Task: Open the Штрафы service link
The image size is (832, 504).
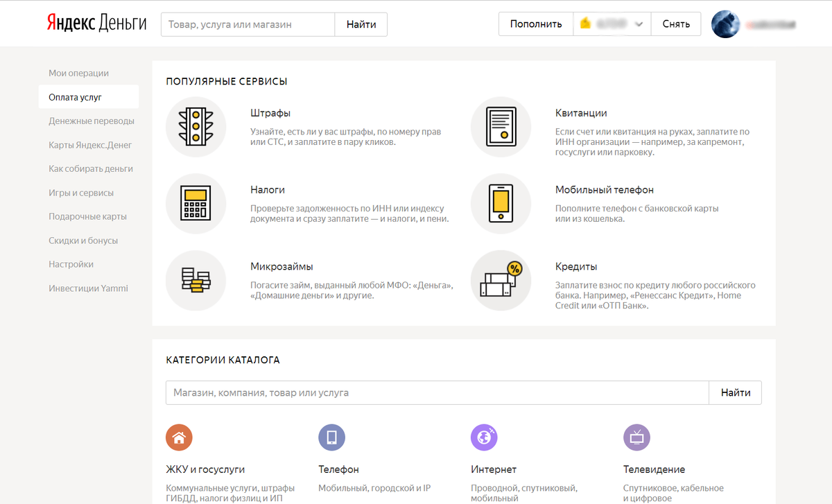Action: point(270,113)
